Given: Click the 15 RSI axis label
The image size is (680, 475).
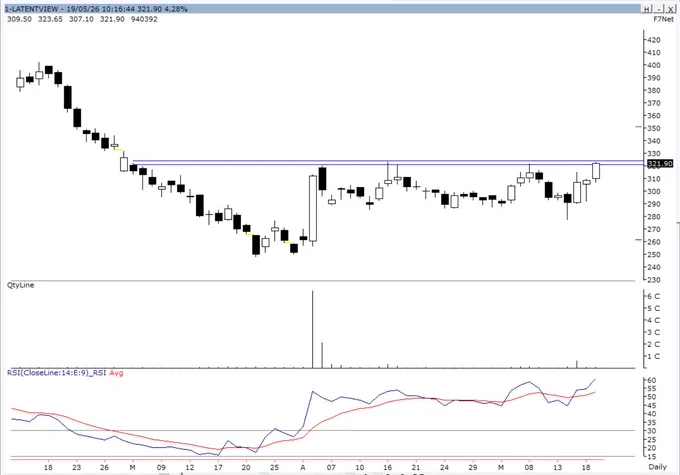Looking at the screenshot, I should coord(651,457).
